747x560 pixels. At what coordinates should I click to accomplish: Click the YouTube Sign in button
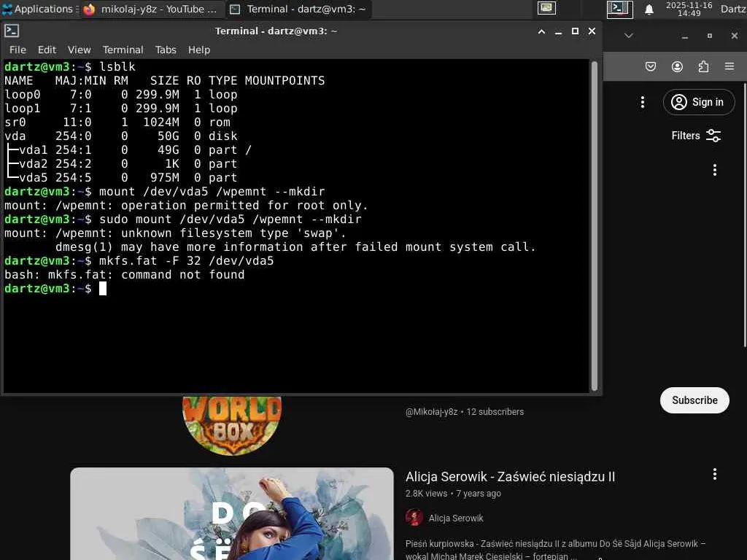[x=699, y=102]
